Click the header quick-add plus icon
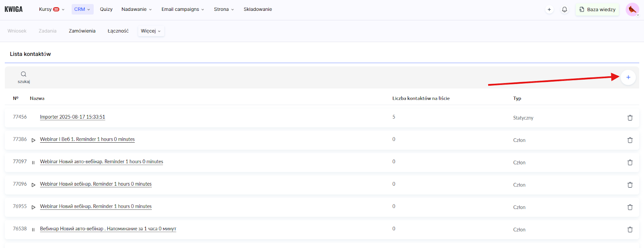The height and width of the screenshot is (248, 644). [x=549, y=10]
